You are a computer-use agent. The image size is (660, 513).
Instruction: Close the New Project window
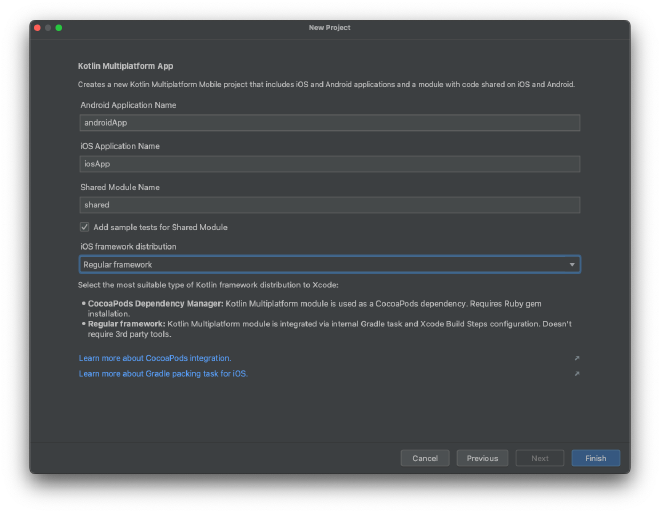(37, 28)
